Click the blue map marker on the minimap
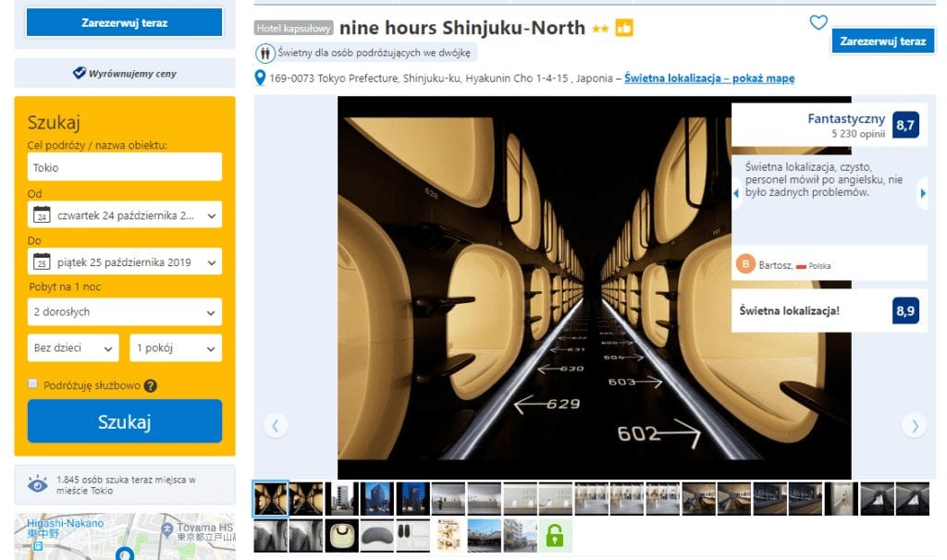Viewport: 947px width, 560px height. point(125,554)
